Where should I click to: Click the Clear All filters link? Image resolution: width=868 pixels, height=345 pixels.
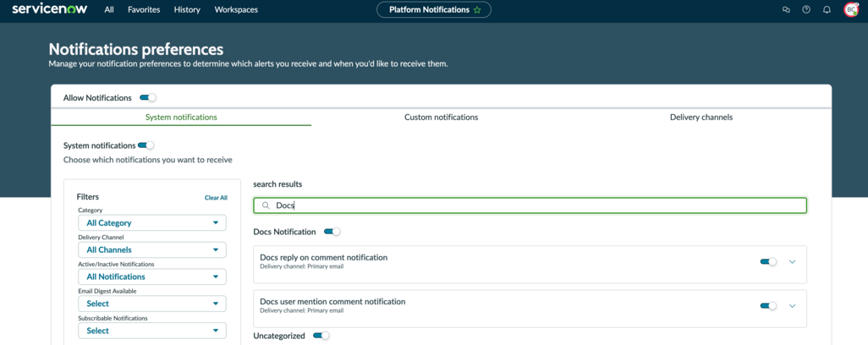[216, 197]
